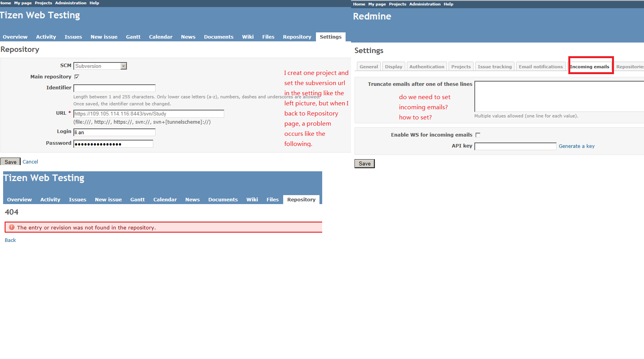Open Wiki tab in top project menu
644x359 pixels.
tap(248, 37)
